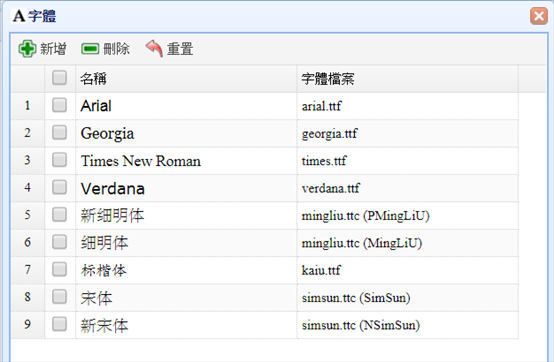Image resolution: width=554 pixels, height=362 pixels.
Task: Toggle the select-all checkbox in header
Action: 59,78
